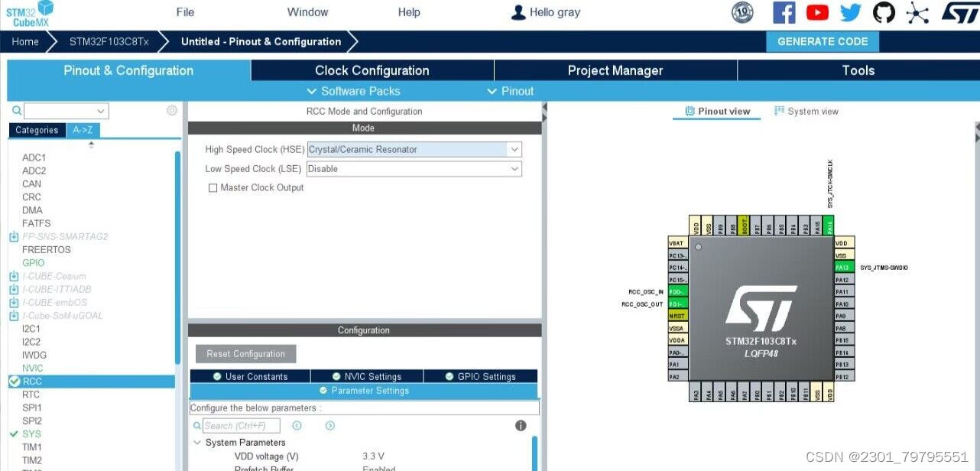The width and height of the screenshot is (980, 471).
Task: Open the Parameter Settings tab
Action: point(364,391)
